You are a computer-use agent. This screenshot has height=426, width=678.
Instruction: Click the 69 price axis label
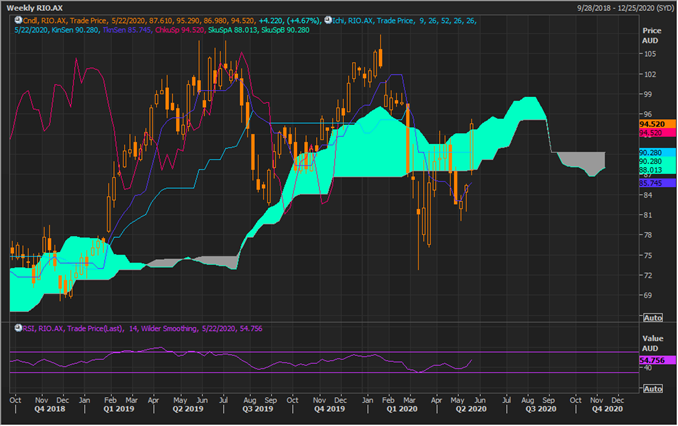tap(648, 295)
